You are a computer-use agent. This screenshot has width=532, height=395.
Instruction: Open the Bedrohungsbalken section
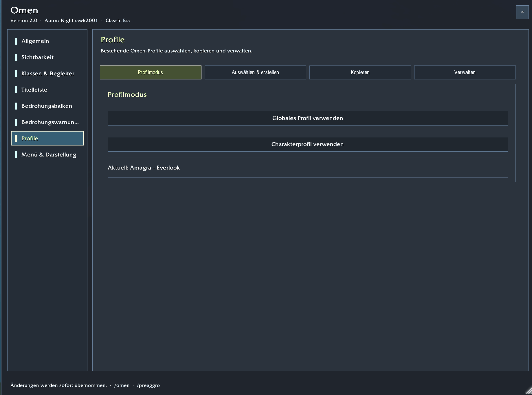click(47, 106)
